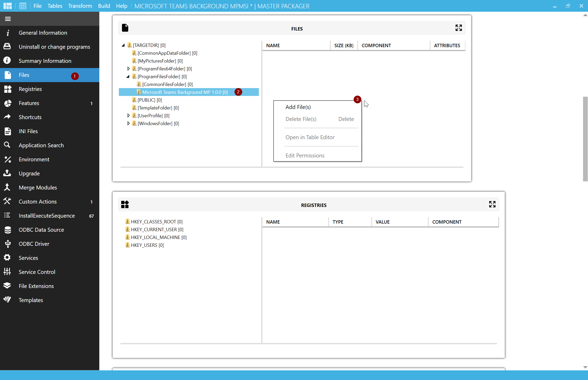Open the Build menu
Image resolution: width=588 pixels, height=380 pixels.
(x=104, y=6)
